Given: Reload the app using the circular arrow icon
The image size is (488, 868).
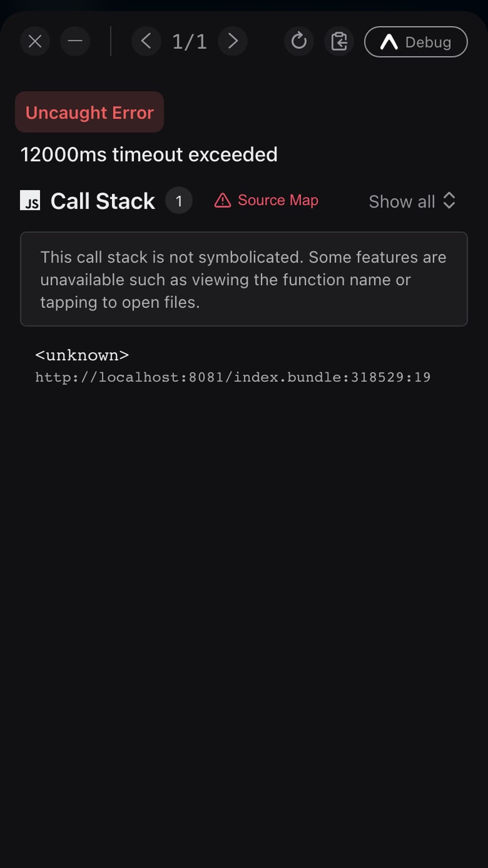Looking at the screenshot, I should coord(299,42).
